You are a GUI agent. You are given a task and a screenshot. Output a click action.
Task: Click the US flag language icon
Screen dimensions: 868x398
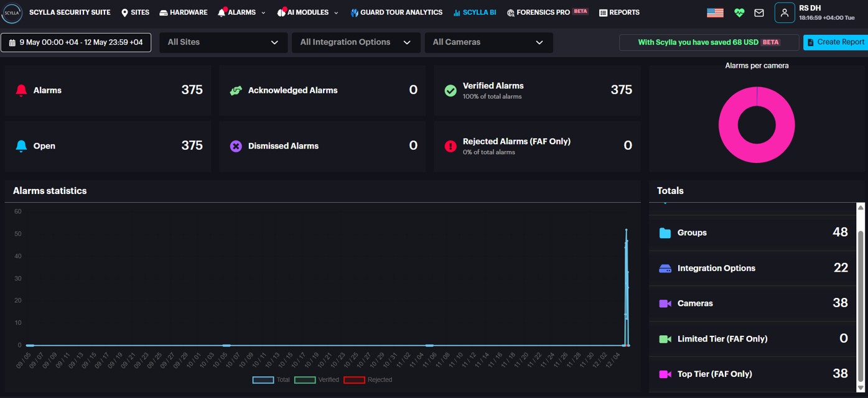(715, 12)
